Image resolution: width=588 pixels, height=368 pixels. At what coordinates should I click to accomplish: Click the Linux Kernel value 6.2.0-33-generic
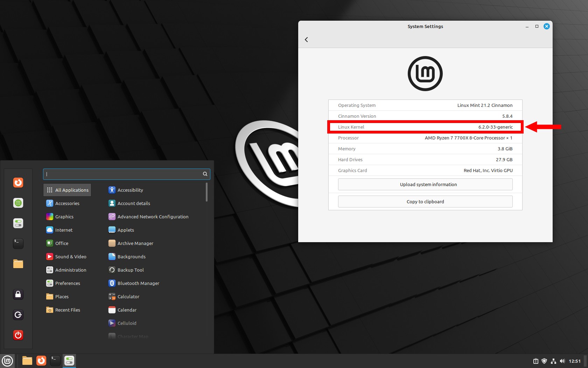tap(496, 127)
